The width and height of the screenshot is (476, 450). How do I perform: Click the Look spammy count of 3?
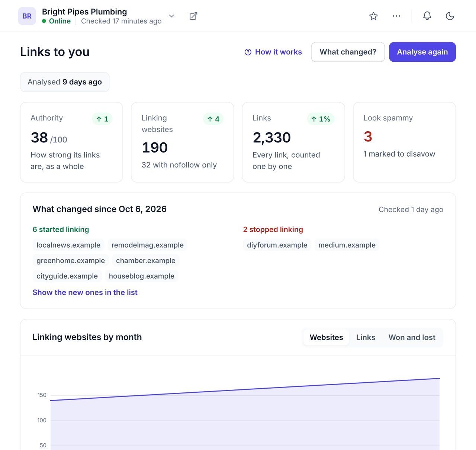pyautogui.click(x=368, y=136)
